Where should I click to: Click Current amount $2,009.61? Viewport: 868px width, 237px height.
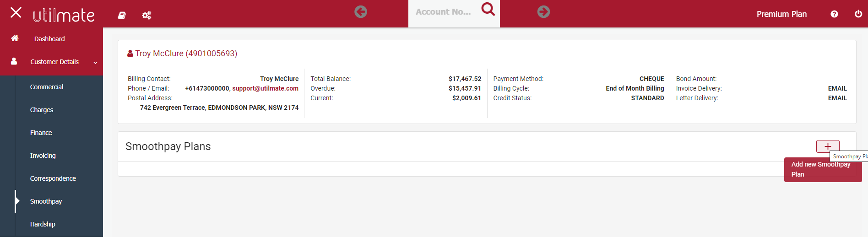[x=467, y=98]
